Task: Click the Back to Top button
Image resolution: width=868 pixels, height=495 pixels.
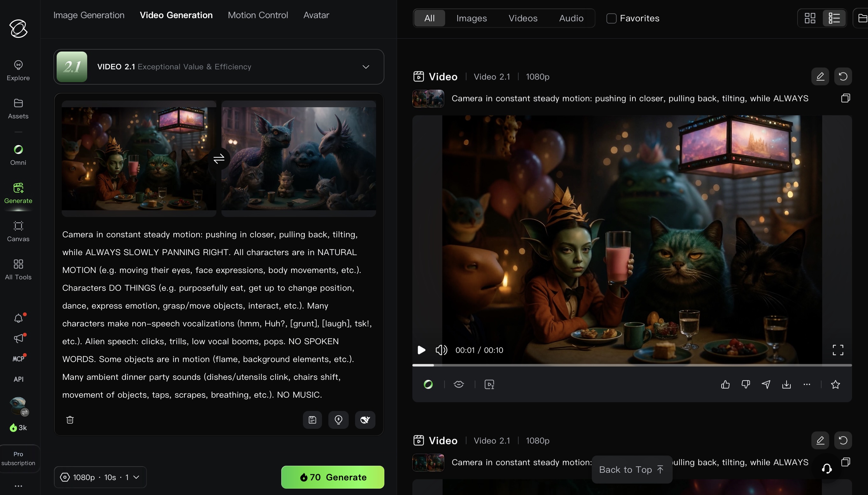Action: pos(632,470)
